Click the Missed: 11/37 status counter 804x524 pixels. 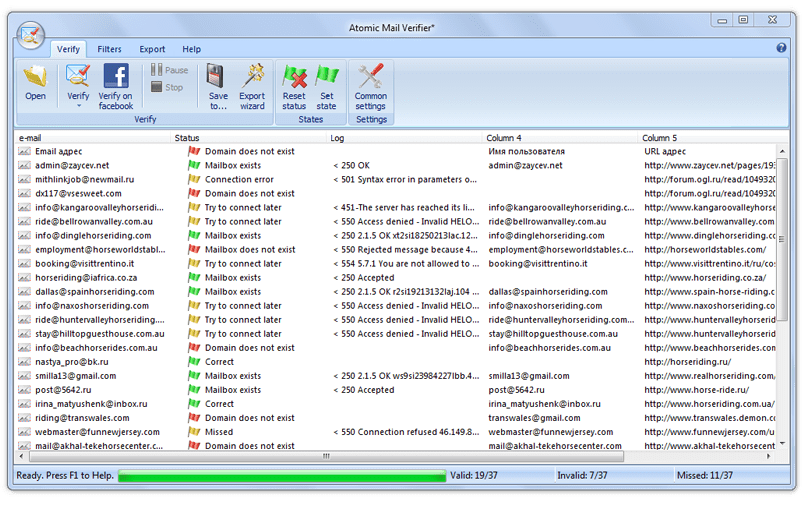(705, 476)
